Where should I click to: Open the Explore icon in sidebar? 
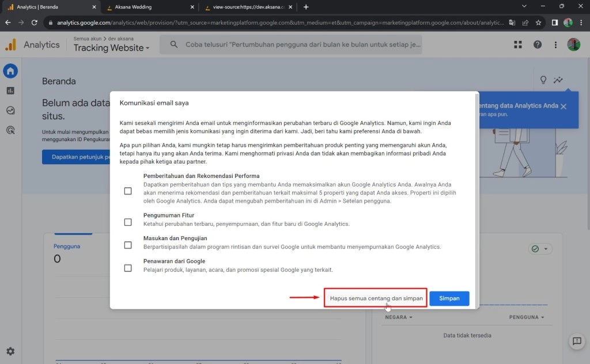point(10,111)
